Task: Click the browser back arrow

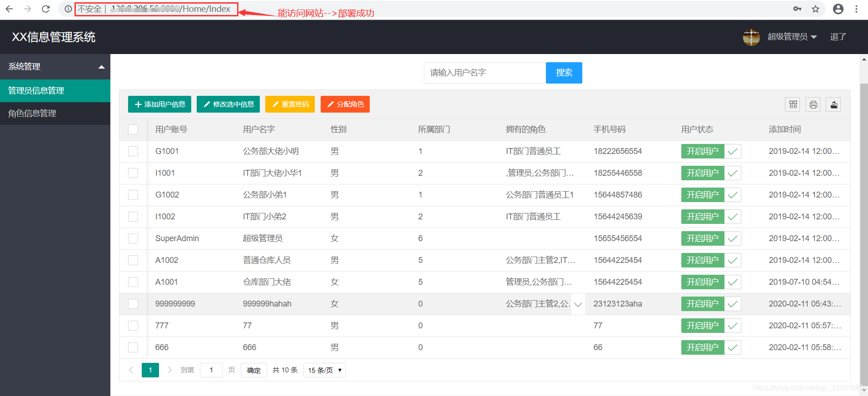Action: [9, 9]
